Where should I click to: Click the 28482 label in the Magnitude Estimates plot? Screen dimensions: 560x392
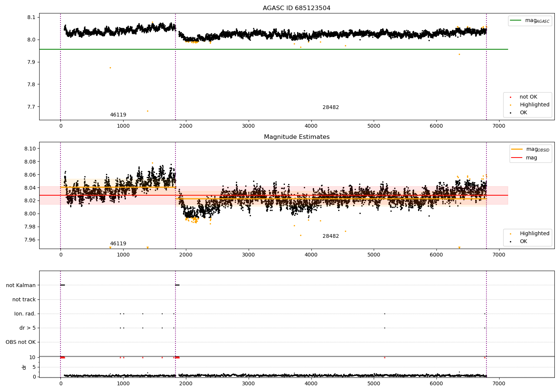click(x=331, y=236)
